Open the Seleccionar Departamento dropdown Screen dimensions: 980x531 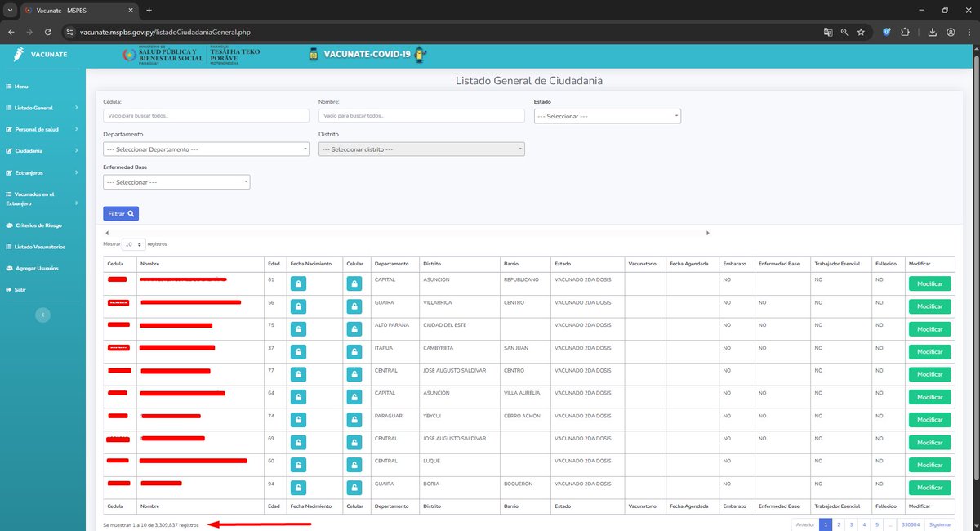point(206,149)
